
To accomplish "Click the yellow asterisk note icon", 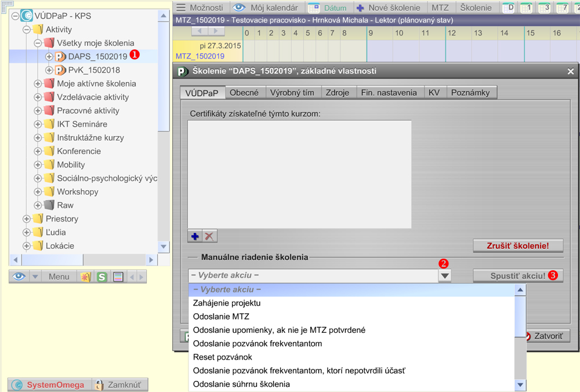I will (x=86, y=277).
